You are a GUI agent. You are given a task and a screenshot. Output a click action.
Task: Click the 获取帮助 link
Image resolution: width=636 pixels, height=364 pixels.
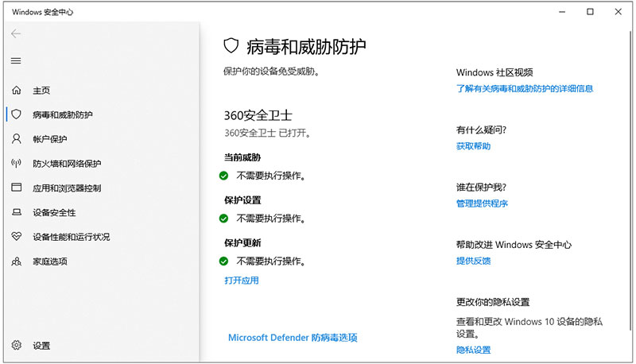click(x=473, y=146)
